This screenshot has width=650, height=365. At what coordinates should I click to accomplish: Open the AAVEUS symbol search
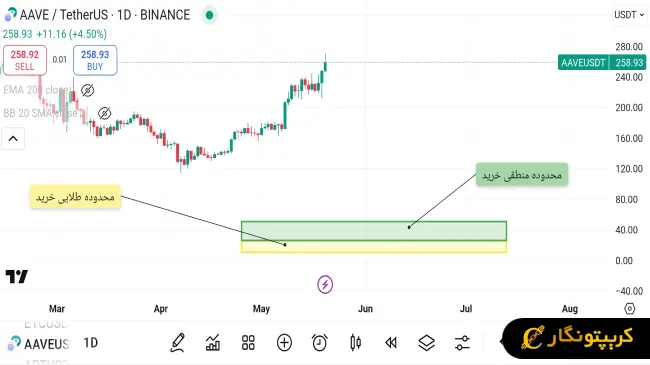pos(39,343)
